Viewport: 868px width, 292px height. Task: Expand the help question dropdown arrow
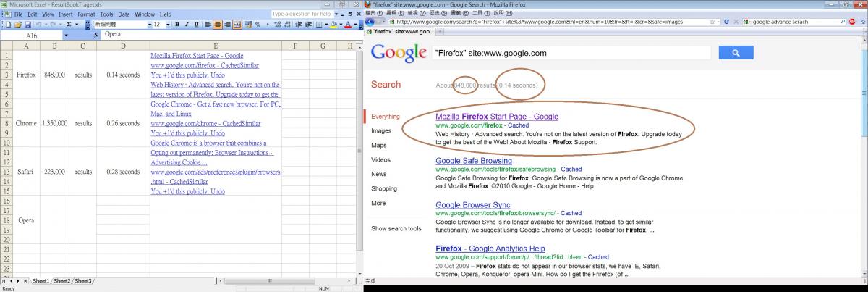tap(336, 14)
